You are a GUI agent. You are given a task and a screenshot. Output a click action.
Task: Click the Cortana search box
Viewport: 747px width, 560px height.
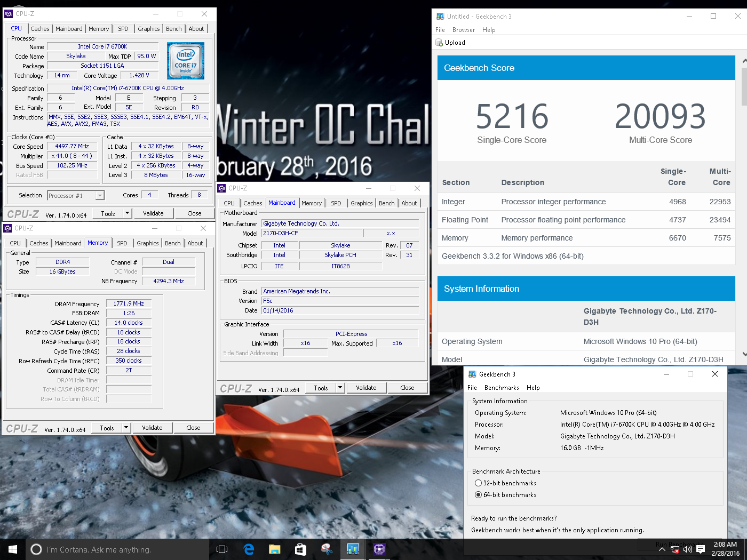coord(117,549)
